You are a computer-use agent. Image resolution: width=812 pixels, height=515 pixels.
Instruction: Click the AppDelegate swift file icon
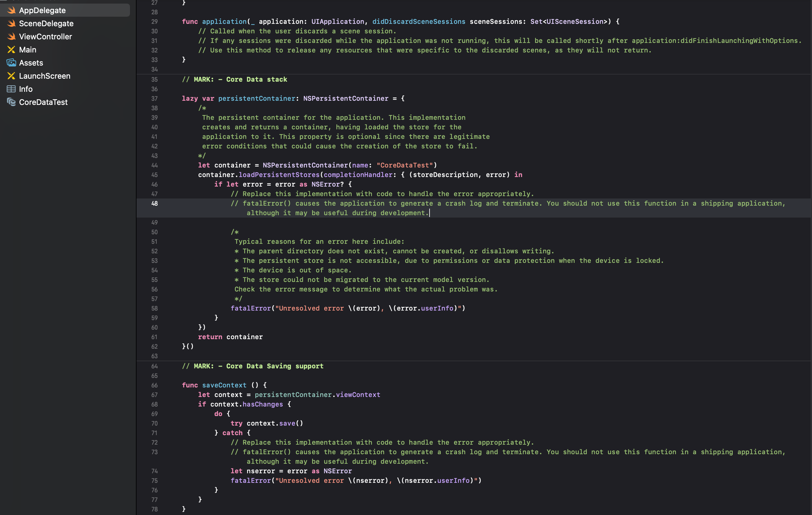pos(11,10)
